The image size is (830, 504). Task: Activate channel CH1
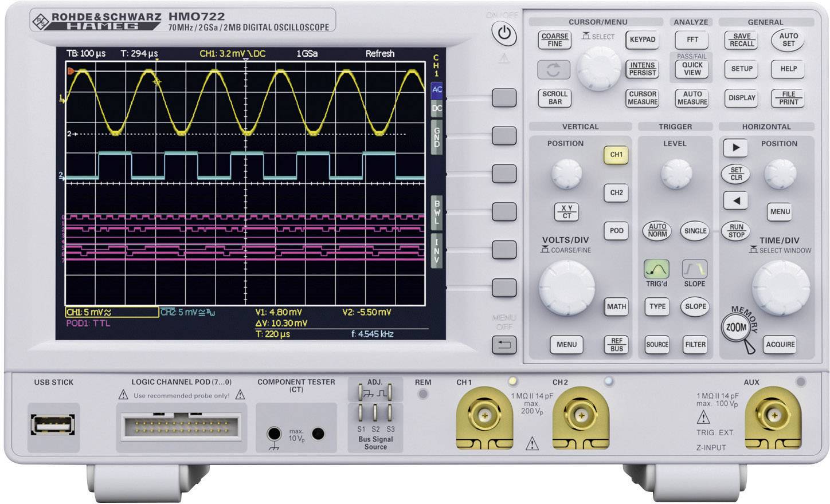[x=615, y=155]
